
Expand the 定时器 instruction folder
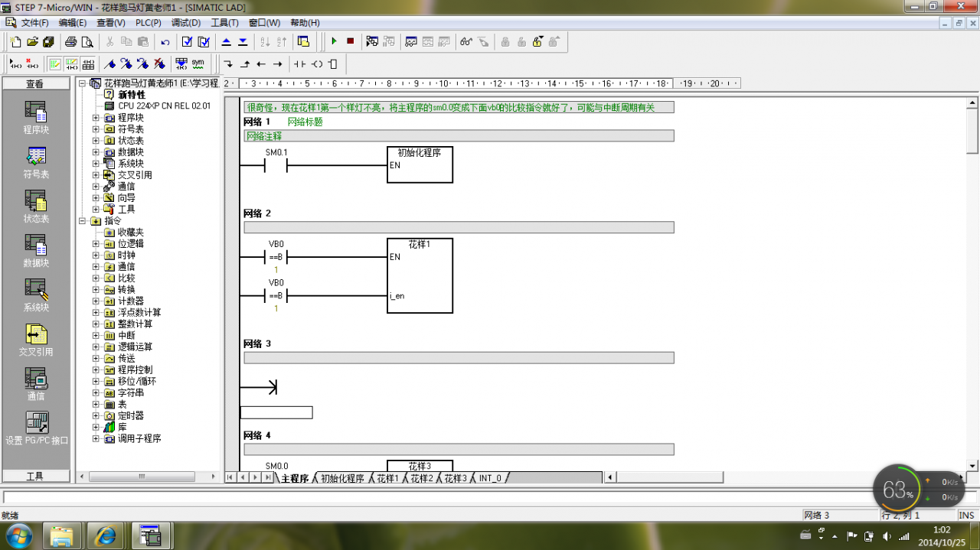click(x=96, y=416)
